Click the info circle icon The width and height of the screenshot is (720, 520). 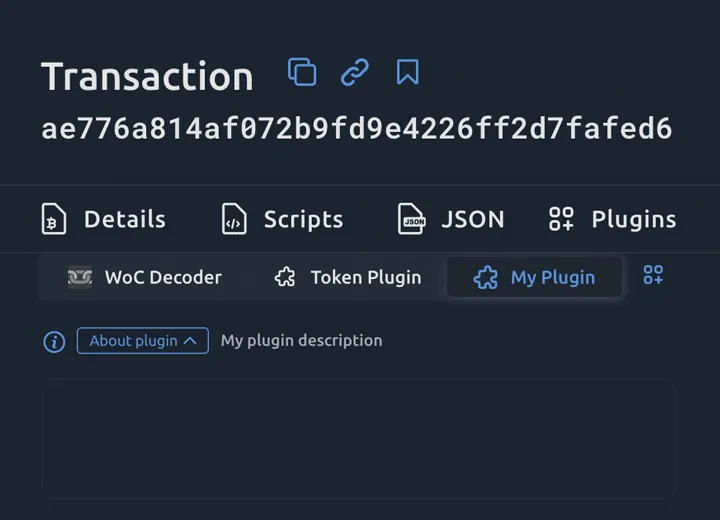54,342
